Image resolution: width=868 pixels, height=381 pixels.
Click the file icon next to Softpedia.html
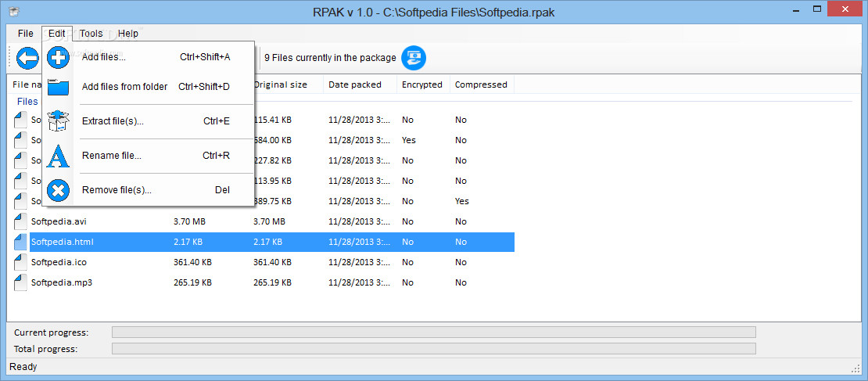pos(20,242)
